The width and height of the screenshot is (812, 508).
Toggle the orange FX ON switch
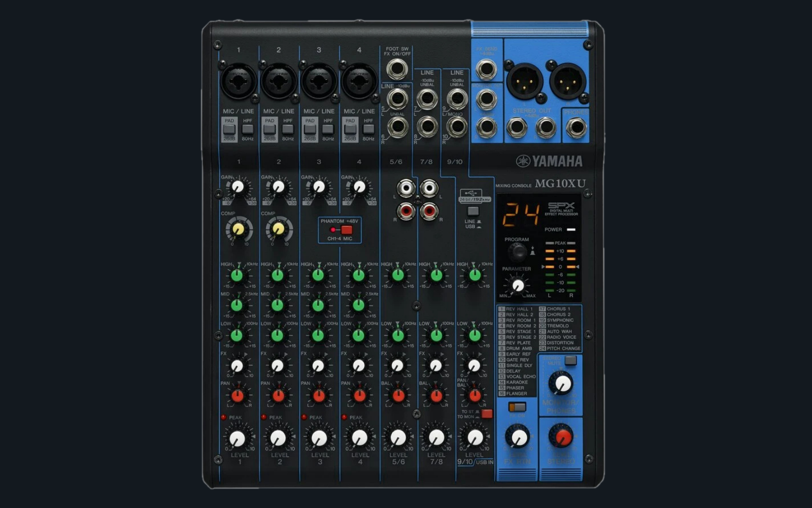coord(517,407)
